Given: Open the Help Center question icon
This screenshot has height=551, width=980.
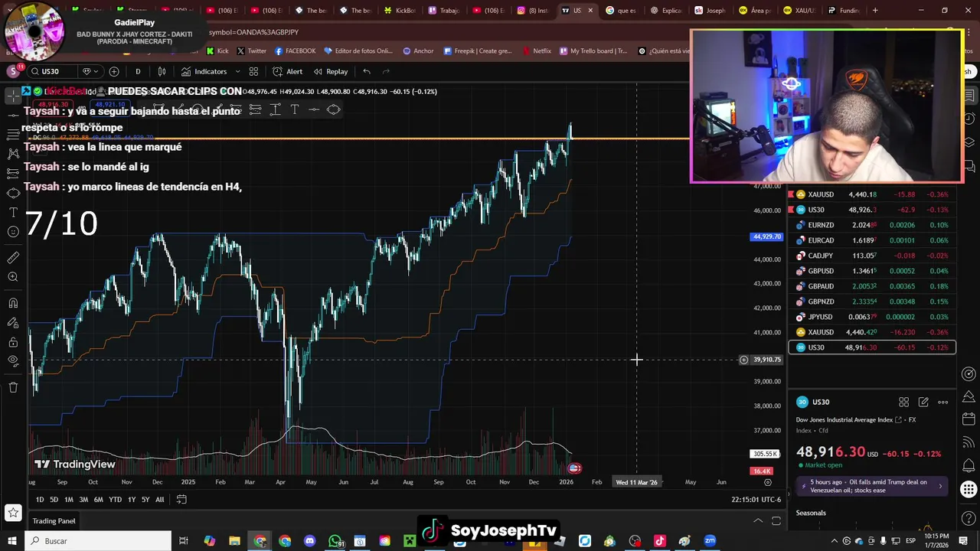Looking at the screenshot, I should point(969,518).
